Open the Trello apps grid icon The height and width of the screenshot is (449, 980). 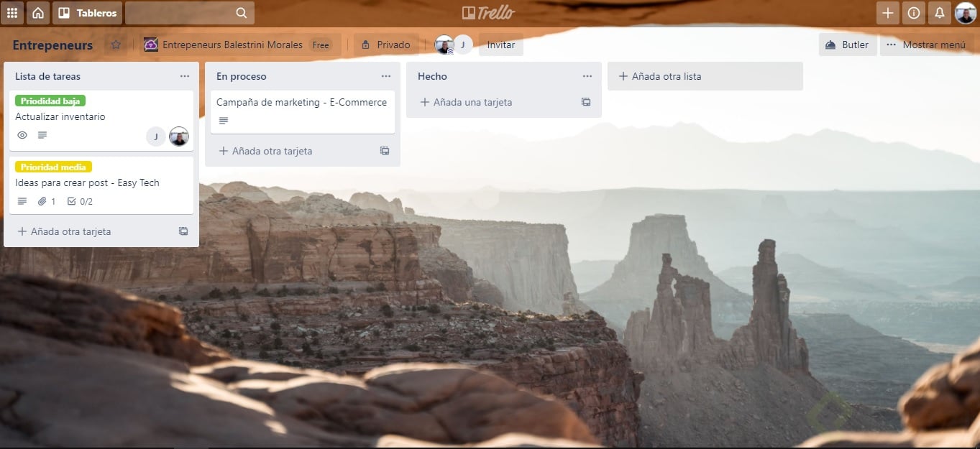(12, 12)
